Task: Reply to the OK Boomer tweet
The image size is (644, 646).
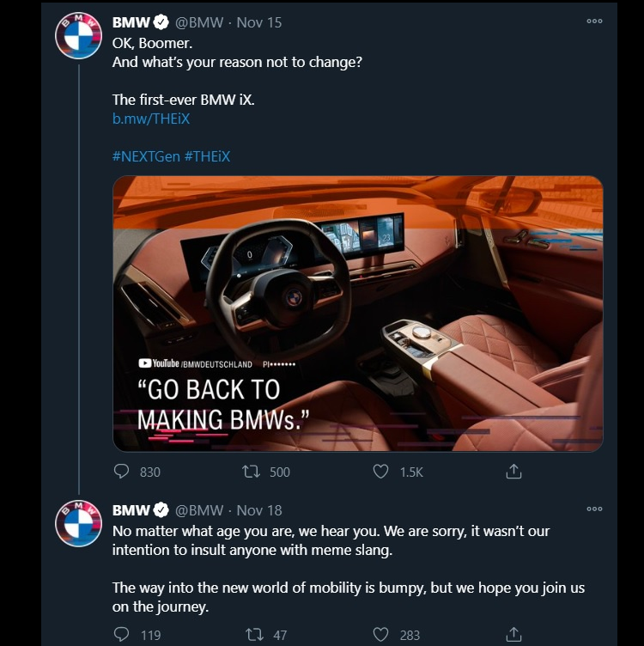Action: 122,471
